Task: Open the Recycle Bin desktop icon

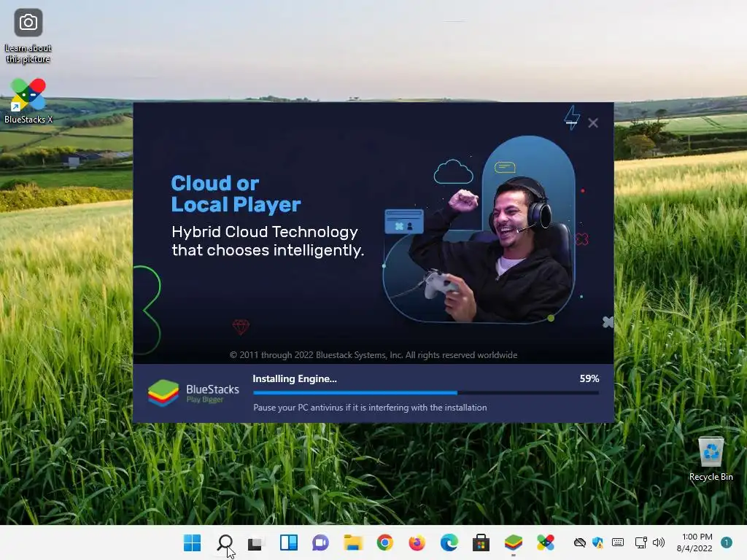Action: (711, 459)
